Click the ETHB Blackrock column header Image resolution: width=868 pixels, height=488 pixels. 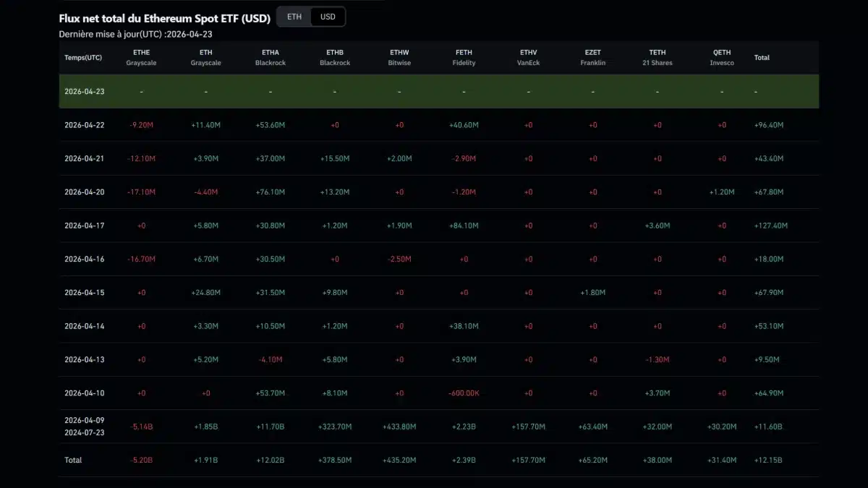click(334, 57)
